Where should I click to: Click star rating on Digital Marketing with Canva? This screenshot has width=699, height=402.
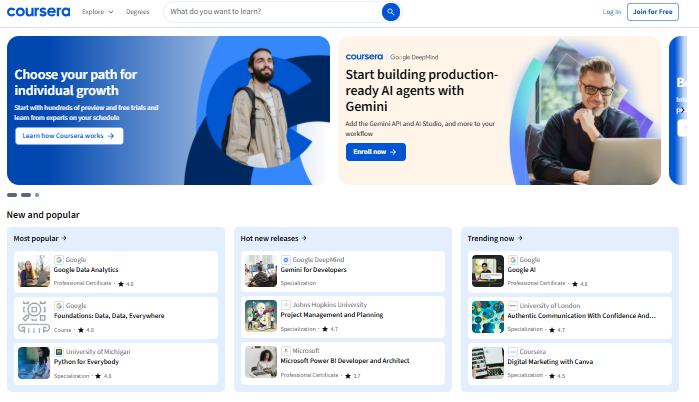click(557, 376)
